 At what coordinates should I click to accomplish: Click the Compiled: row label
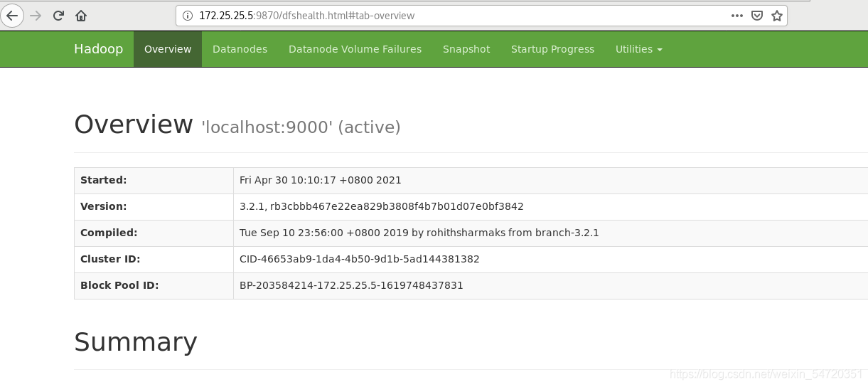click(x=109, y=233)
